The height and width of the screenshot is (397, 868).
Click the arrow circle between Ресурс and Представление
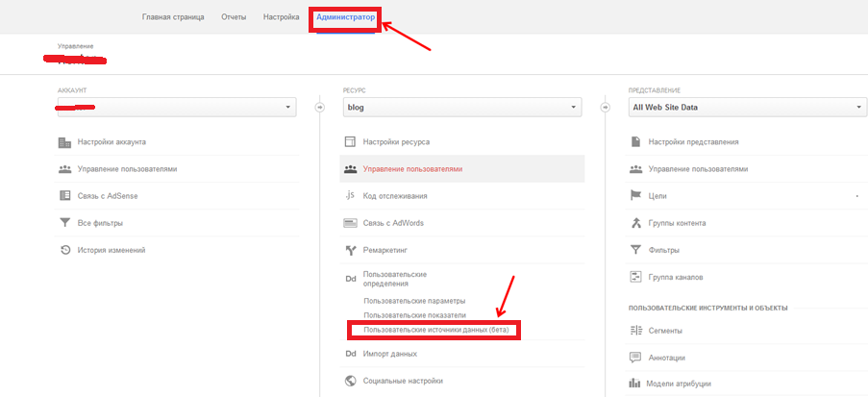(605, 108)
